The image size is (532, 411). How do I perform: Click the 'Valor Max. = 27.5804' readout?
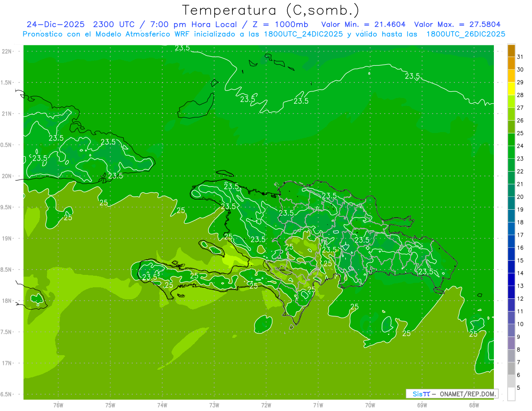pos(458,24)
